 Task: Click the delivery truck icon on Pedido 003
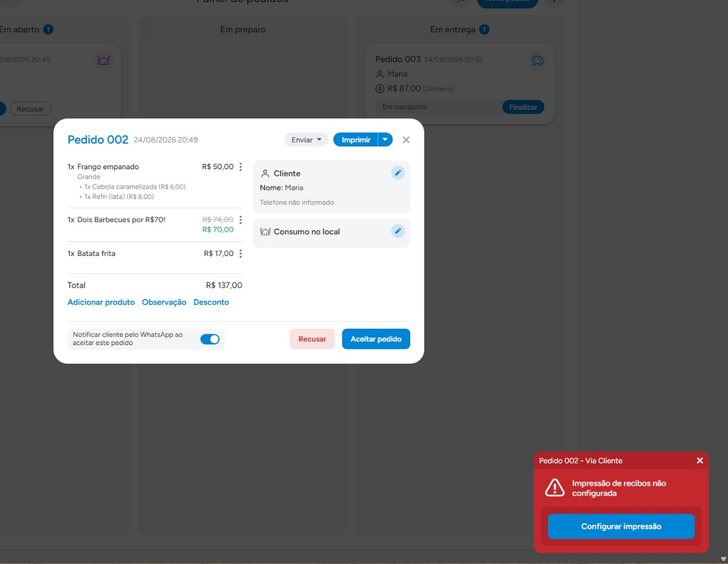coord(537,61)
